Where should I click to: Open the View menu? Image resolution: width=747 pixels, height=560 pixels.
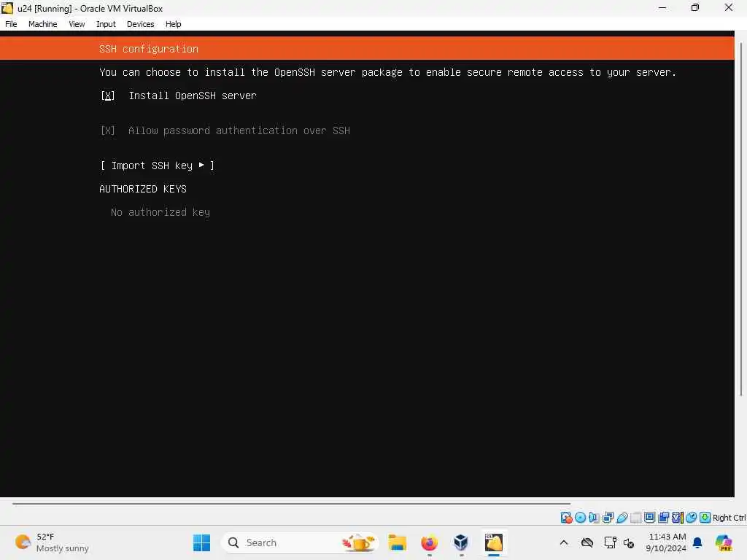[x=76, y=24]
